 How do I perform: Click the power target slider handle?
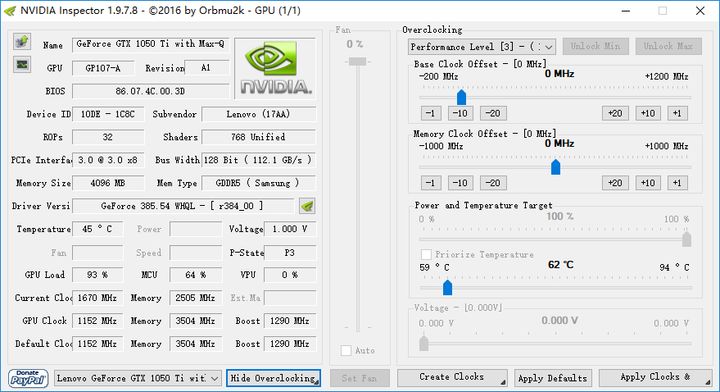pos(687,239)
